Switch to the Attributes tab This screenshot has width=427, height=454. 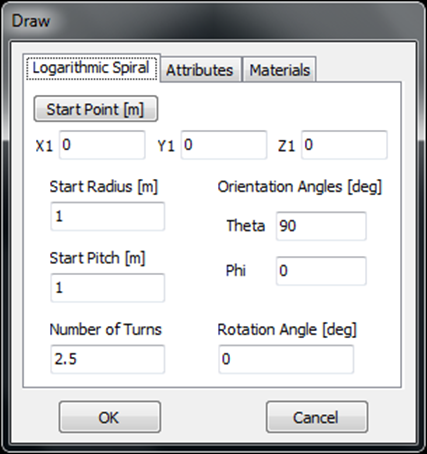click(200, 70)
